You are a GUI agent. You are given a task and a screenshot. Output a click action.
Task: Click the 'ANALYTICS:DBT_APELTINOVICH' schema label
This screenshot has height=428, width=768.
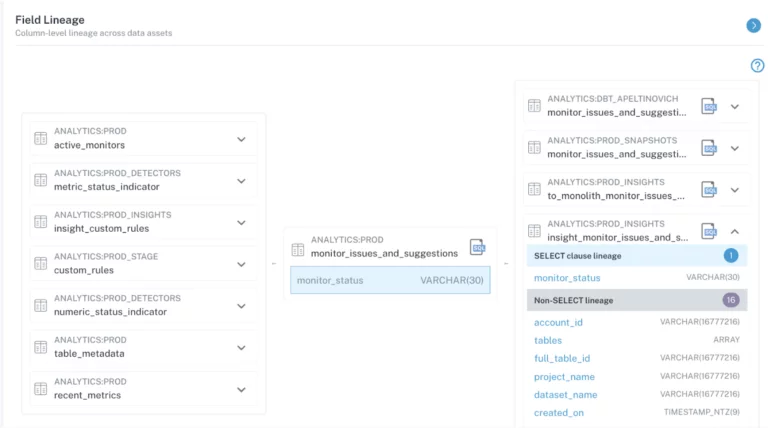click(613, 98)
